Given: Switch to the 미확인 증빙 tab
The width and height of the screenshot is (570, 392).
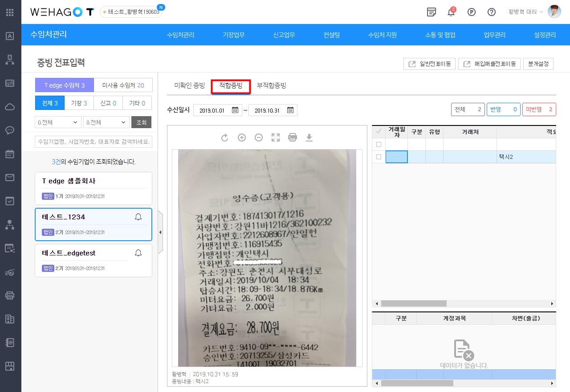Looking at the screenshot, I should pos(189,86).
